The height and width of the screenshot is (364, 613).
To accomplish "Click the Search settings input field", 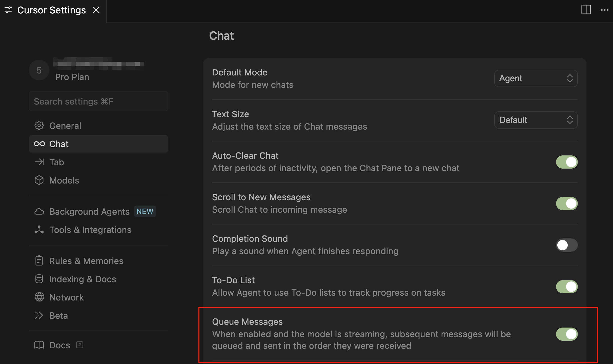I will (x=98, y=101).
